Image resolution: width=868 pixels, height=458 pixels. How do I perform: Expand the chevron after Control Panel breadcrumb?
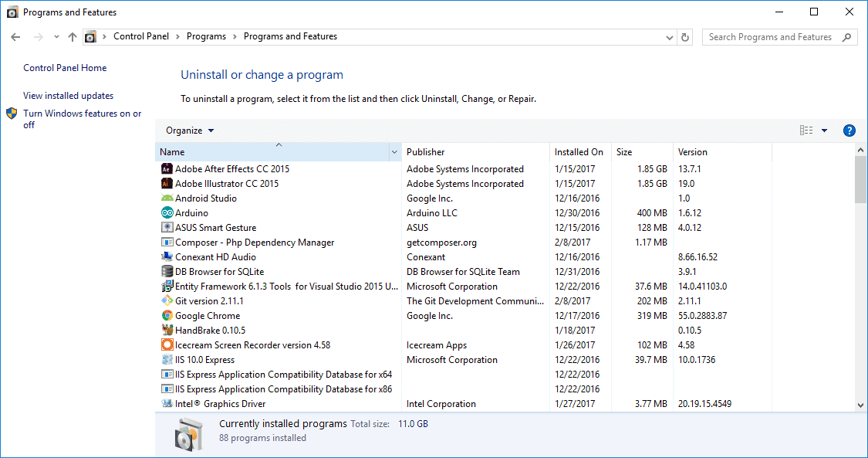click(177, 36)
